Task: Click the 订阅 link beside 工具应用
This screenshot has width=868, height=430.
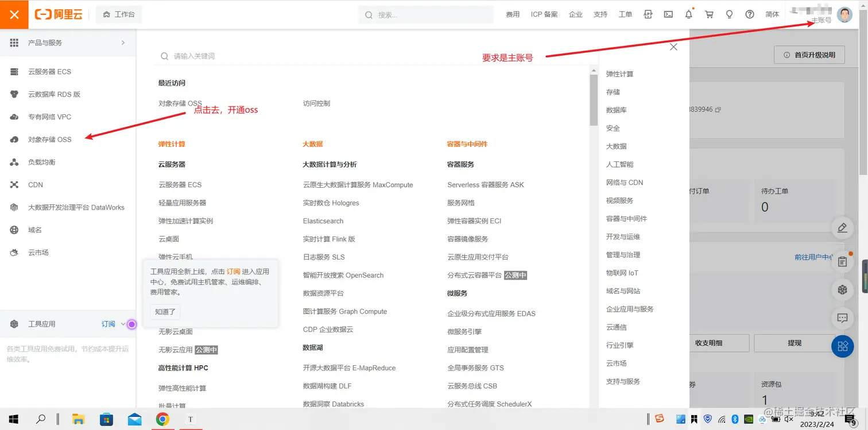Action: (108, 324)
